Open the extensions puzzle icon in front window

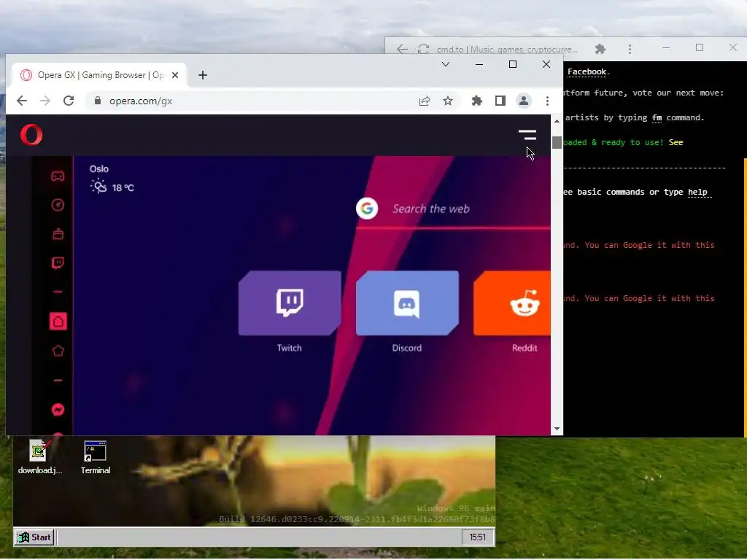[x=477, y=101]
